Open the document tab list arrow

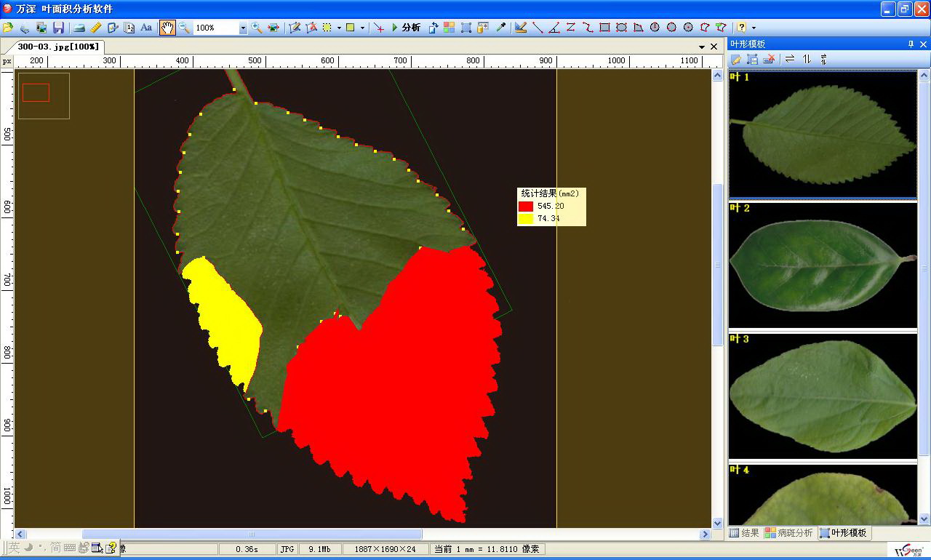(x=702, y=47)
